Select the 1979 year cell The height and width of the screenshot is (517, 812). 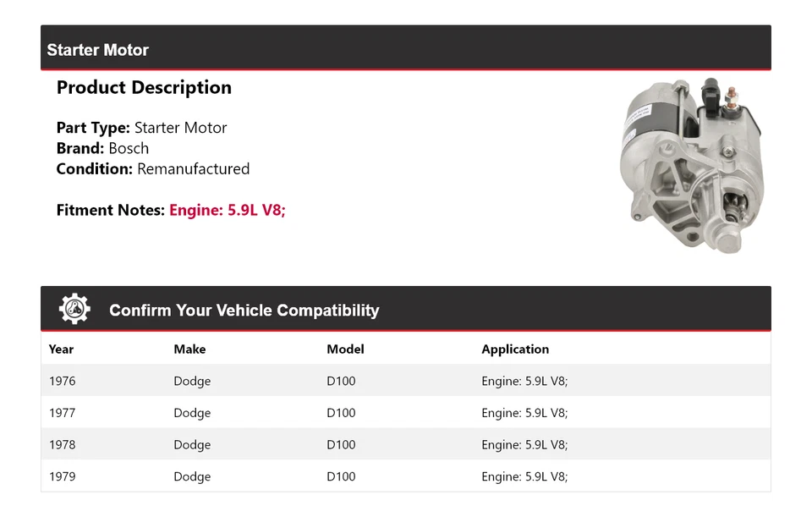click(x=62, y=476)
